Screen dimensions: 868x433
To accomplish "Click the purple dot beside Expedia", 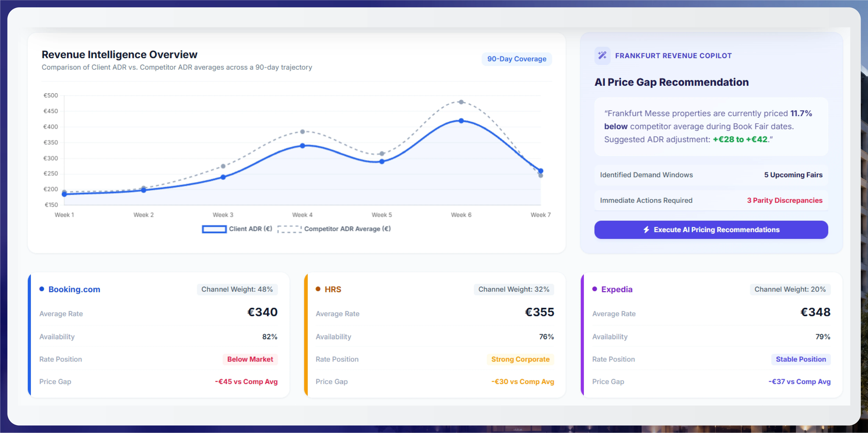I will (594, 289).
